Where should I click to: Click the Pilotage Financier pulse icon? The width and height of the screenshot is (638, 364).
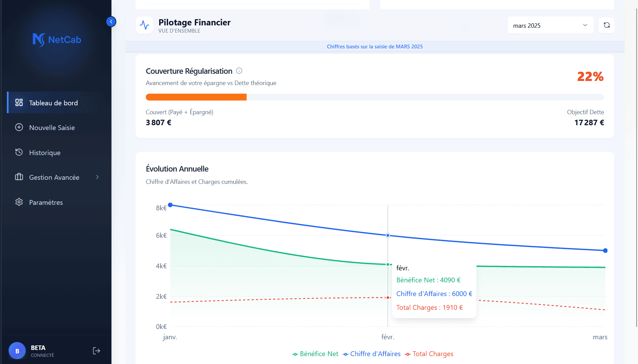click(144, 25)
